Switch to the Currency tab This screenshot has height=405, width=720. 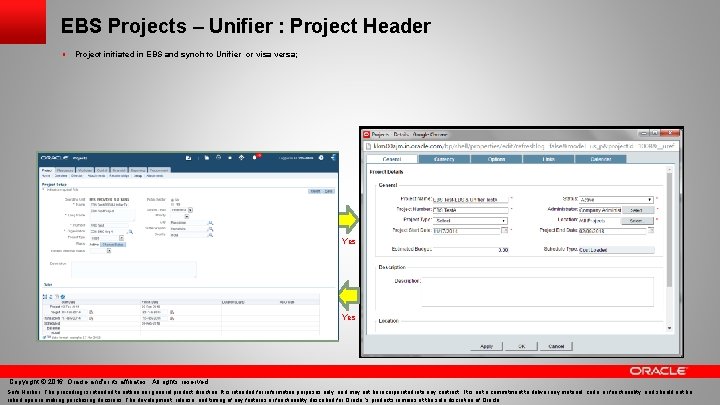point(444,159)
